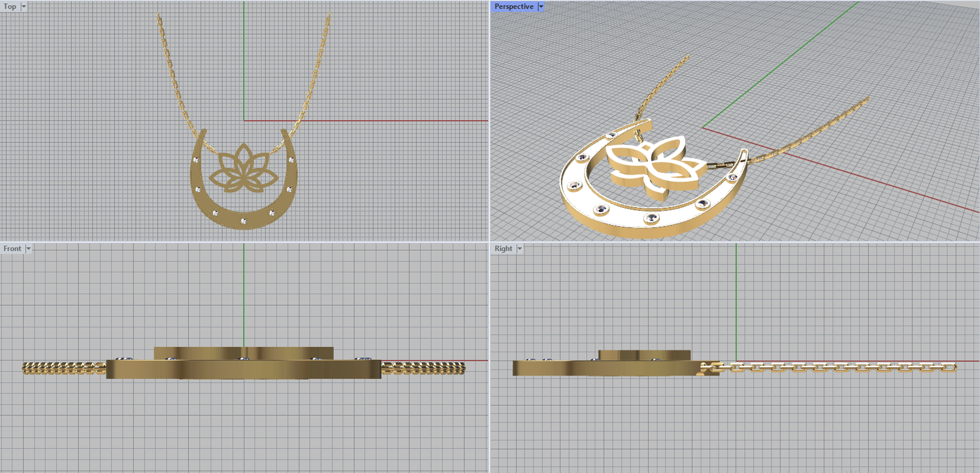
Task: Select the raised flower block in Right viewport
Action: pyautogui.click(x=643, y=355)
